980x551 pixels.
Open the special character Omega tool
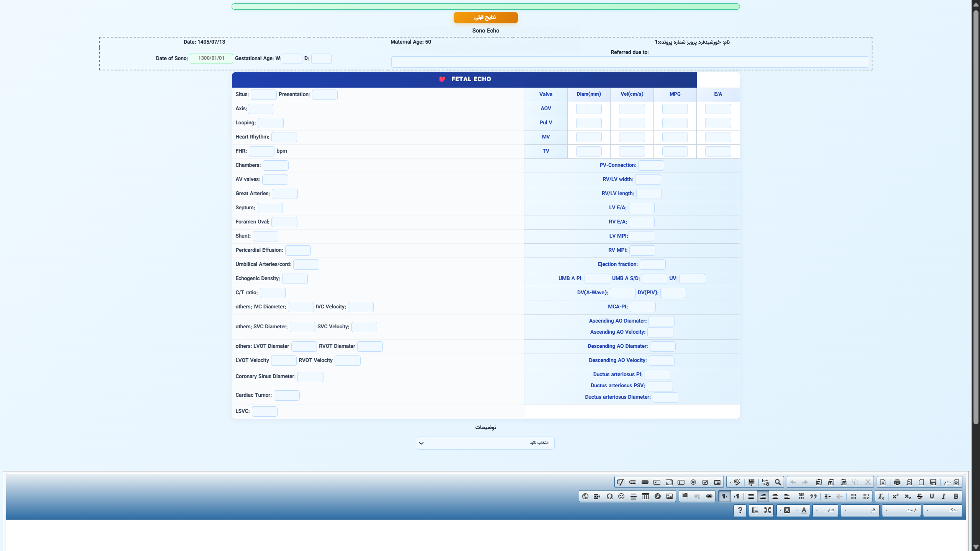(609, 496)
